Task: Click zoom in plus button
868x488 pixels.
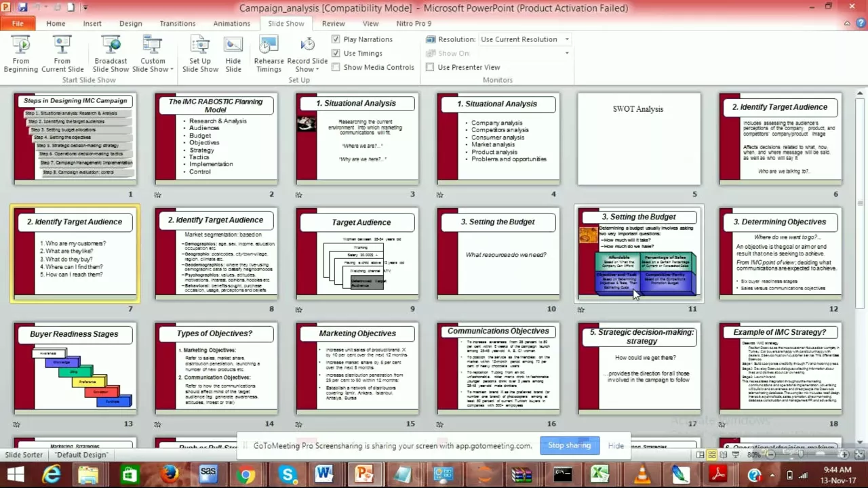Action: (845, 455)
